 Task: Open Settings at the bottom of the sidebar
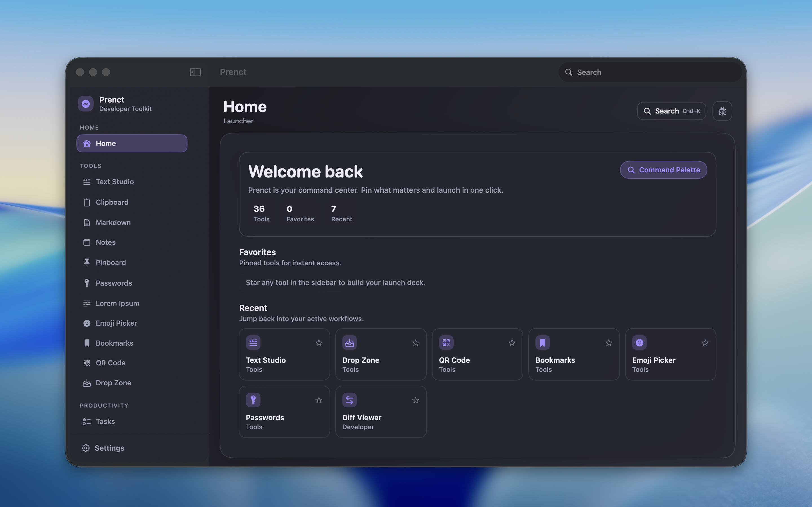(x=109, y=448)
